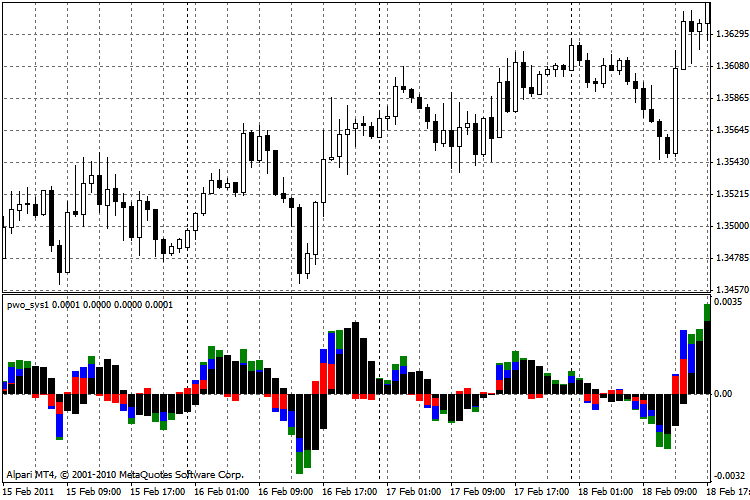Viewport: 750px width, 500px height.
Task: Click the 17 Feb 01:00 time label
Action: coord(413,491)
